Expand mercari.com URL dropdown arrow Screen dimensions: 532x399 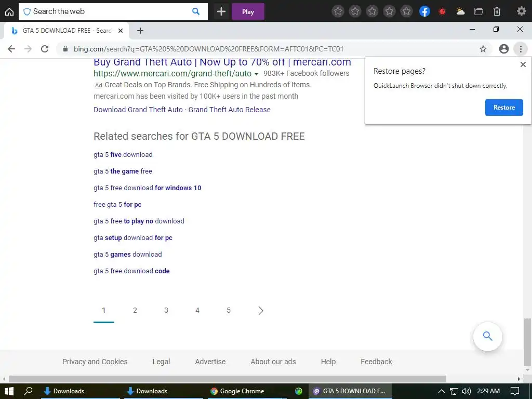(257, 74)
